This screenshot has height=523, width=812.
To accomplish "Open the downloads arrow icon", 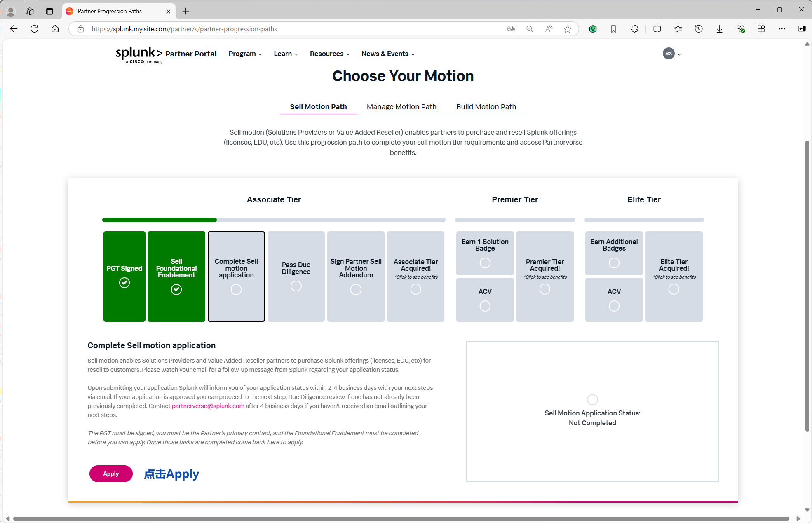I will point(719,29).
